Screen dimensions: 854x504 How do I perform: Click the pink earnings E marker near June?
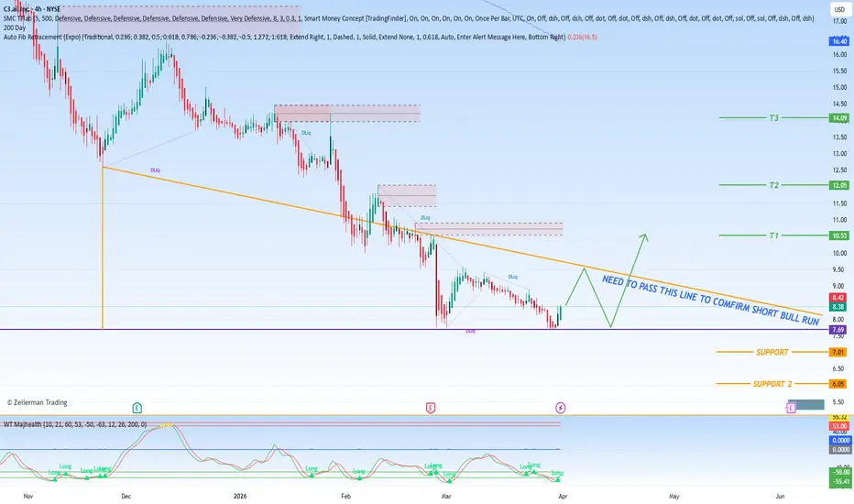(792, 408)
